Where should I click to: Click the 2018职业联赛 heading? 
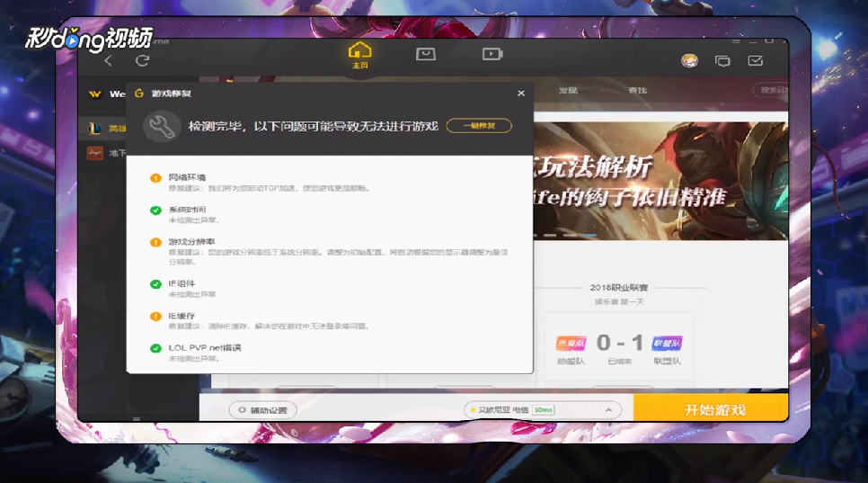618,288
